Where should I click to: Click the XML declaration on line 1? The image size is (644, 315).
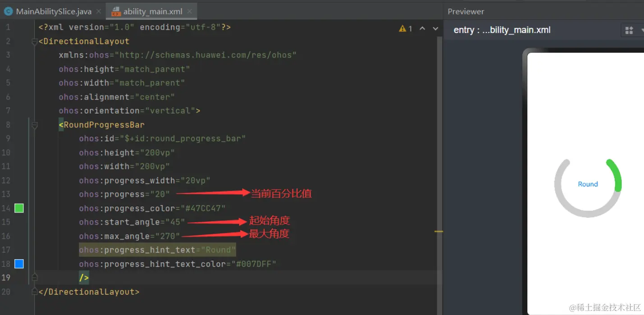coord(135,27)
